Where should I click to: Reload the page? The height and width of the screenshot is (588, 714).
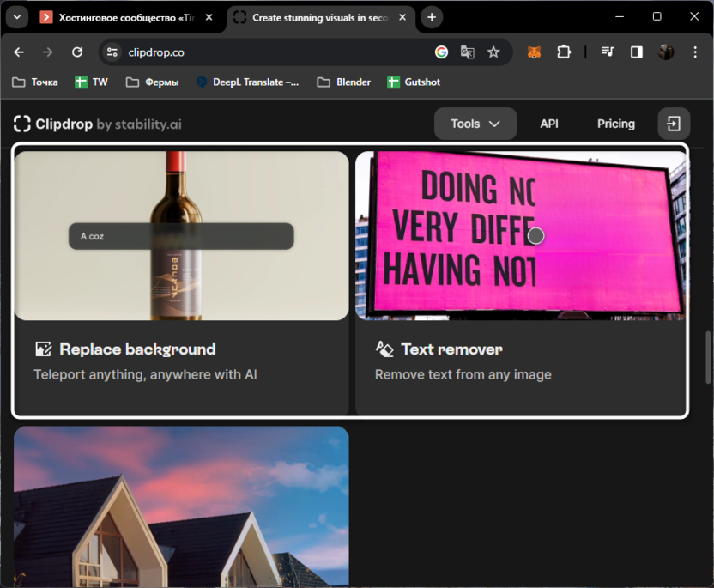point(77,52)
